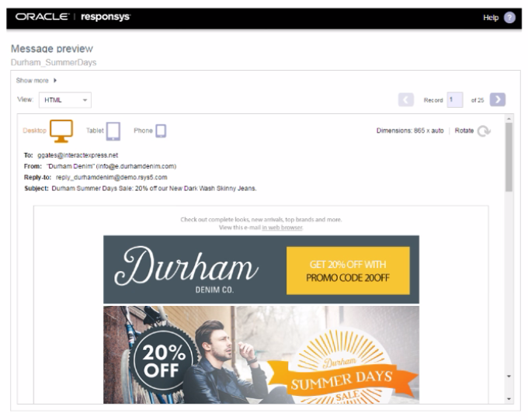Click the reply_durhamdenim@demo.rsys5.com address
This screenshot has height=420, width=528.
point(112,177)
